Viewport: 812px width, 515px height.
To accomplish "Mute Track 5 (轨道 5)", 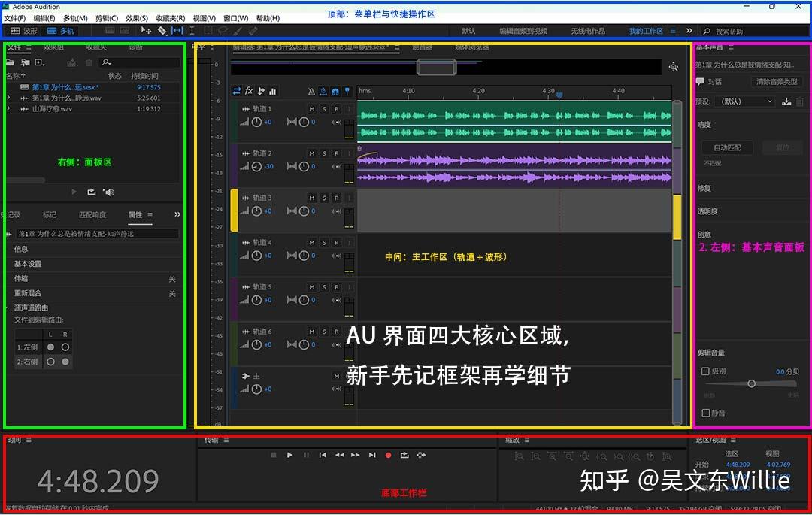I will point(312,287).
